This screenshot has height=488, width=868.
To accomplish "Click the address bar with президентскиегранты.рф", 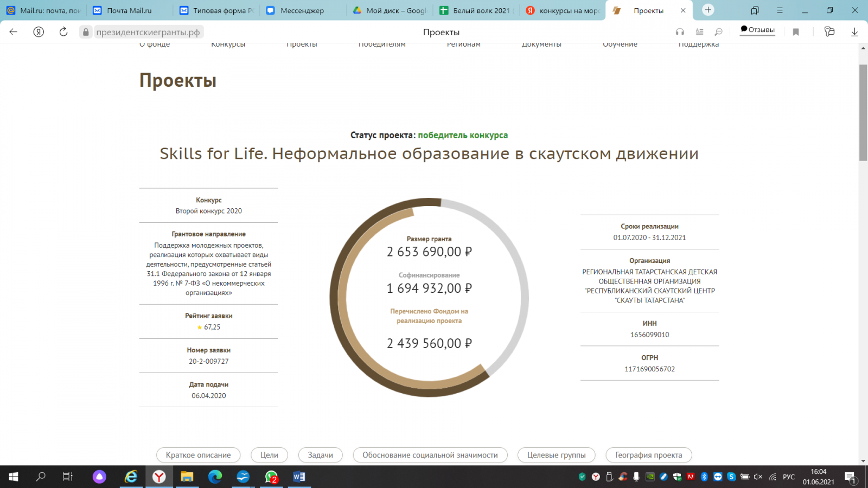I will (x=148, y=32).
